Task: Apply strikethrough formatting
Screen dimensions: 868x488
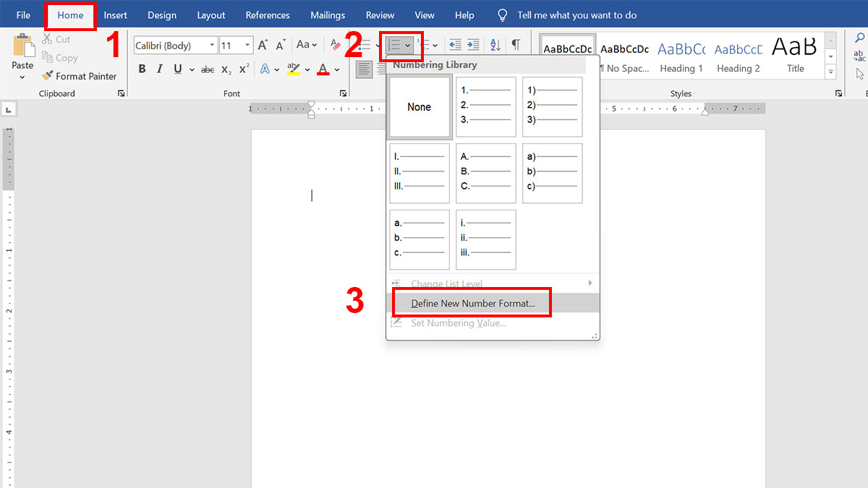Action: 208,69
